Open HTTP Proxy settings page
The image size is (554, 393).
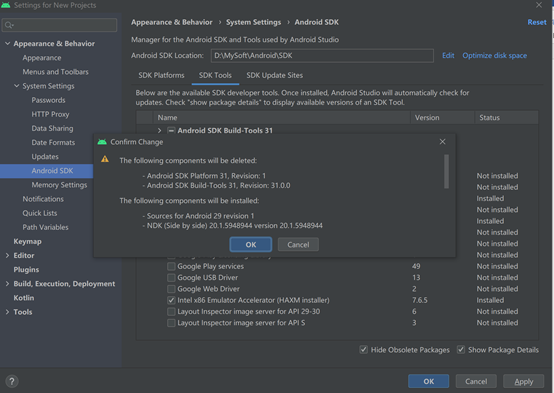coord(50,114)
